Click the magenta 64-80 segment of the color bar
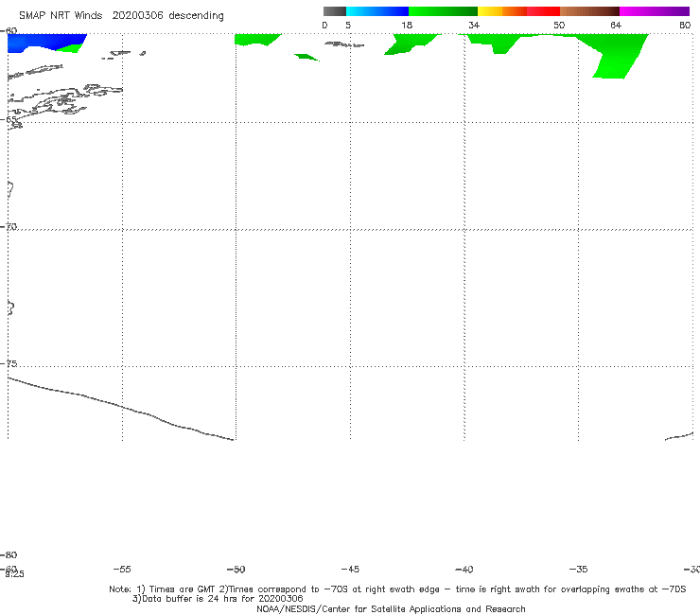700x615 pixels. pyautogui.click(x=655, y=11)
